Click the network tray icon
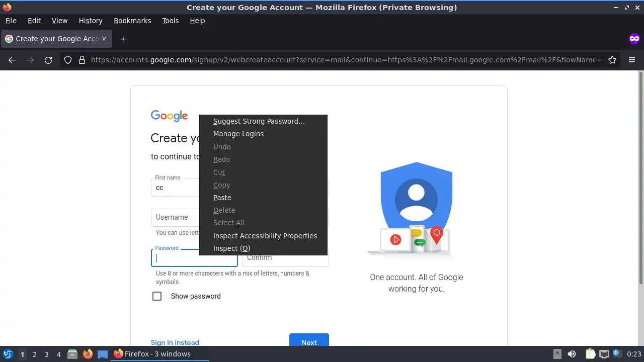The height and width of the screenshot is (362, 644). click(604, 354)
